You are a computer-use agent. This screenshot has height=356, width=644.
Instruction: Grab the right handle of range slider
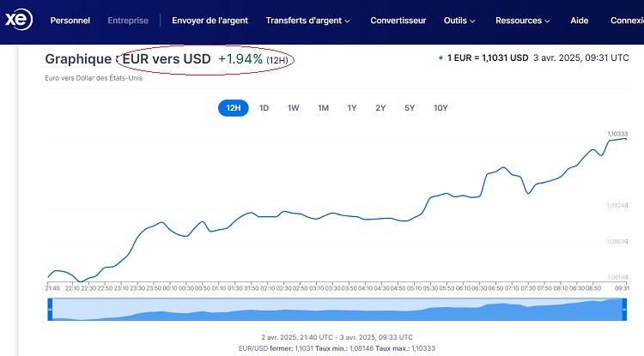624,309
